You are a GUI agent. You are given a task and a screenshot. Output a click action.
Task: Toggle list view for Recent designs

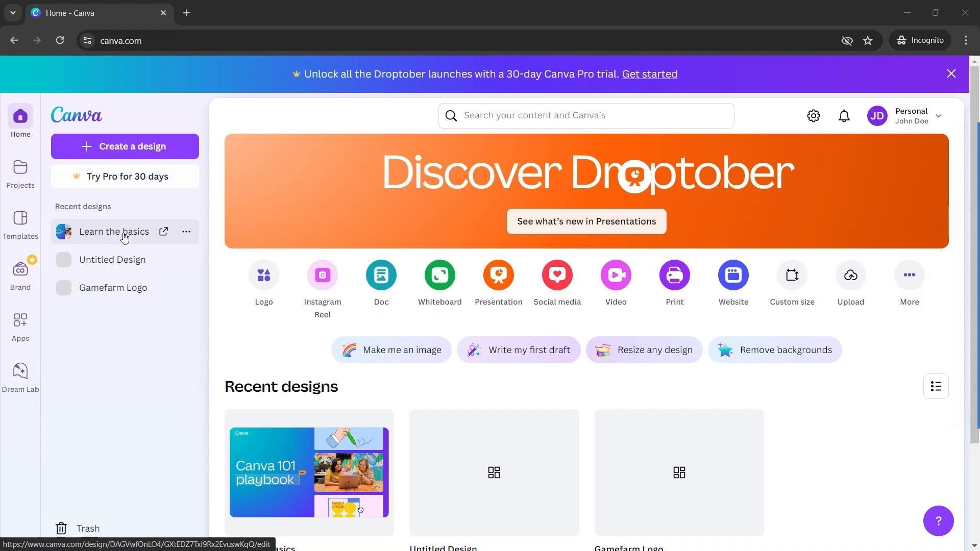[936, 387]
